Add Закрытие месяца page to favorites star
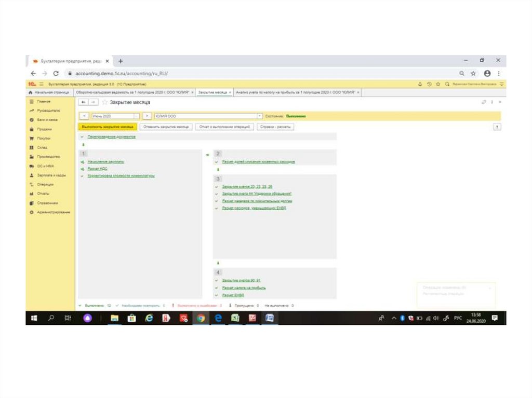 105,103
